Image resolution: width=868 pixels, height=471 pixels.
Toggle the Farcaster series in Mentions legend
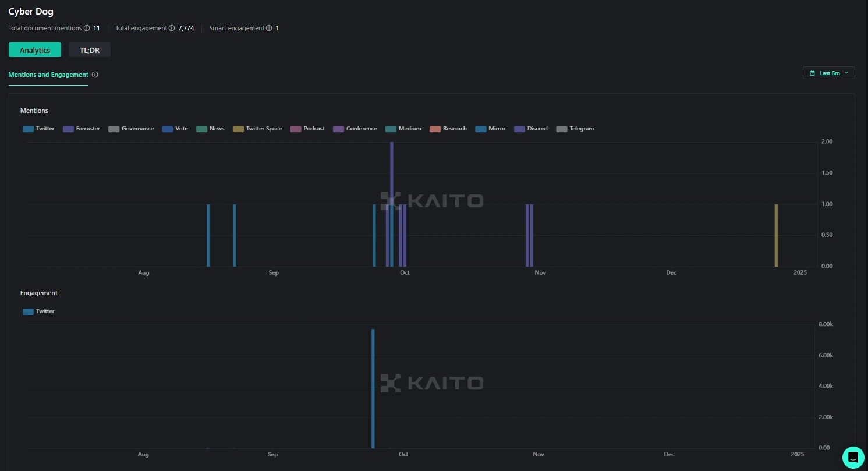coord(82,129)
